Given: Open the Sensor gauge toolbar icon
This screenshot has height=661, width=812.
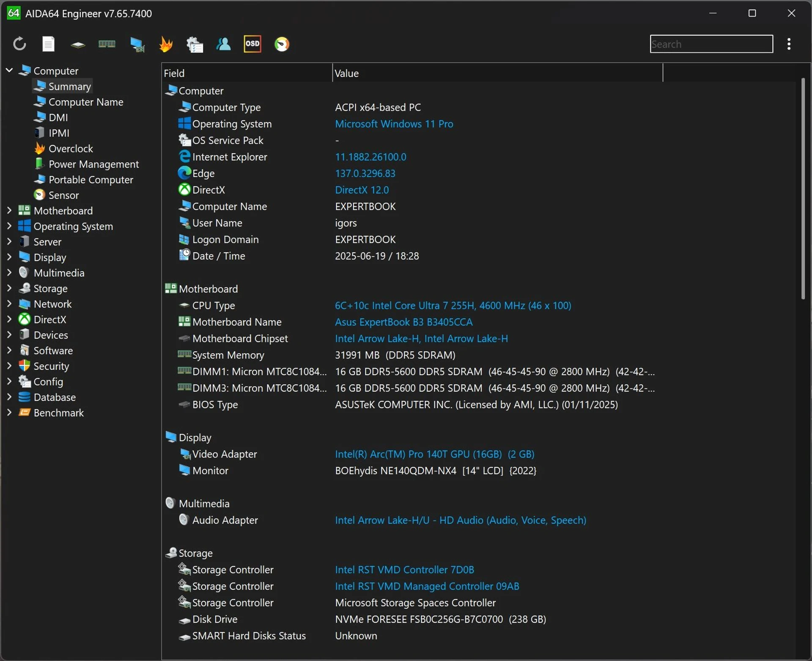Looking at the screenshot, I should click(x=282, y=44).
